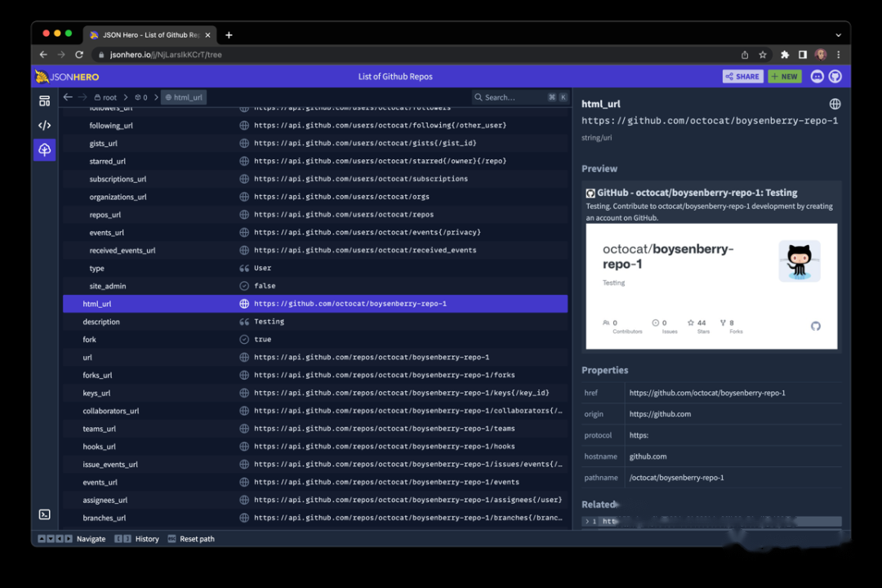Select the subscriptions_url row

click(x=315, y=179)
